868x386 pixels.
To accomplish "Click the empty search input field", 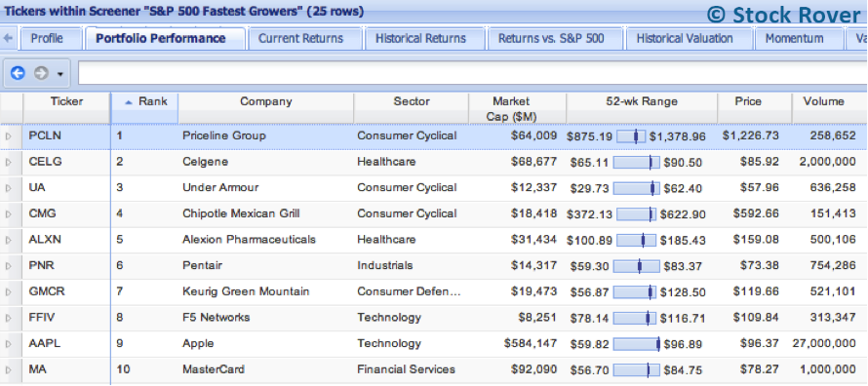I will [473, 73].
